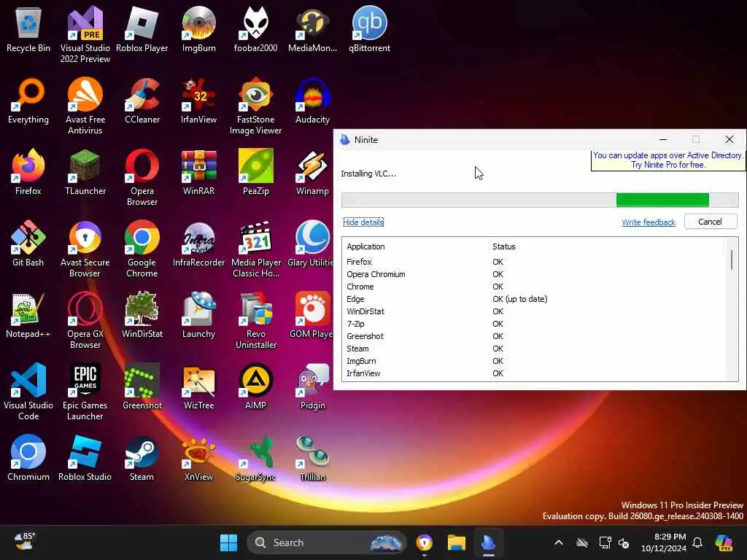Screen dimensions: 747x560
Task: Select the Audacity desktop icon
Action: tap(312, 101)
